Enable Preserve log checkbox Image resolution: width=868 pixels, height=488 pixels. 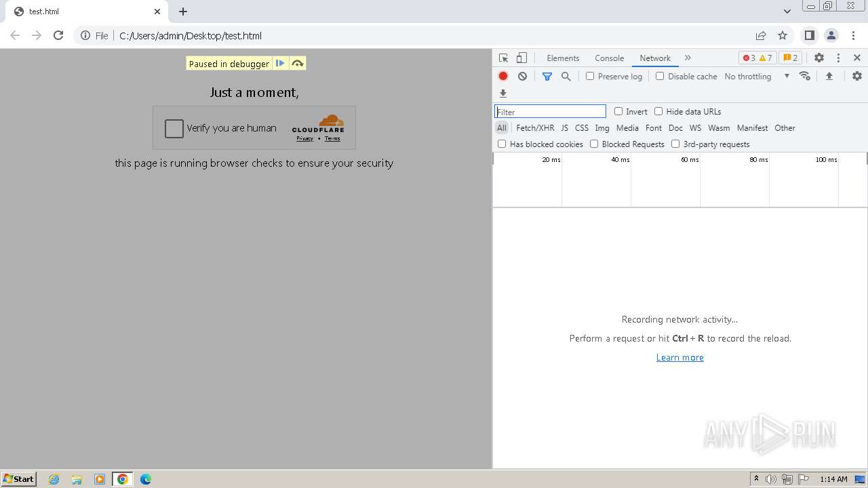[590, 76]
